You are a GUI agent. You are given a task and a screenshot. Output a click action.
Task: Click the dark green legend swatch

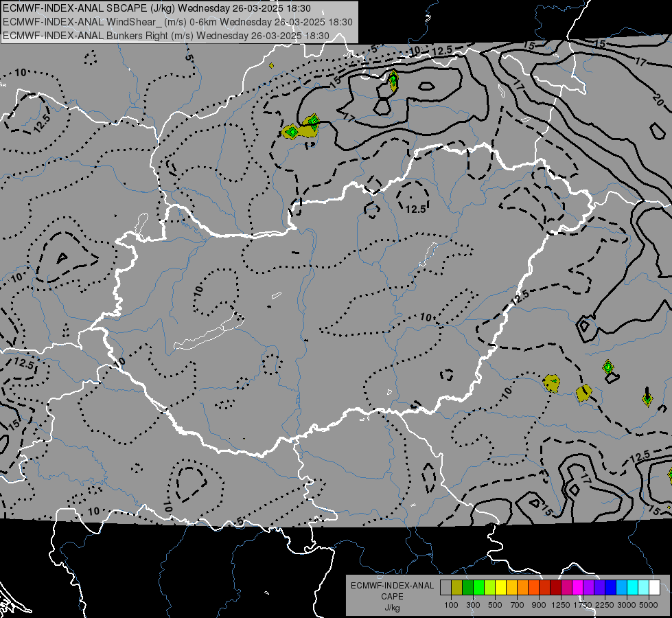click(467, 587)
